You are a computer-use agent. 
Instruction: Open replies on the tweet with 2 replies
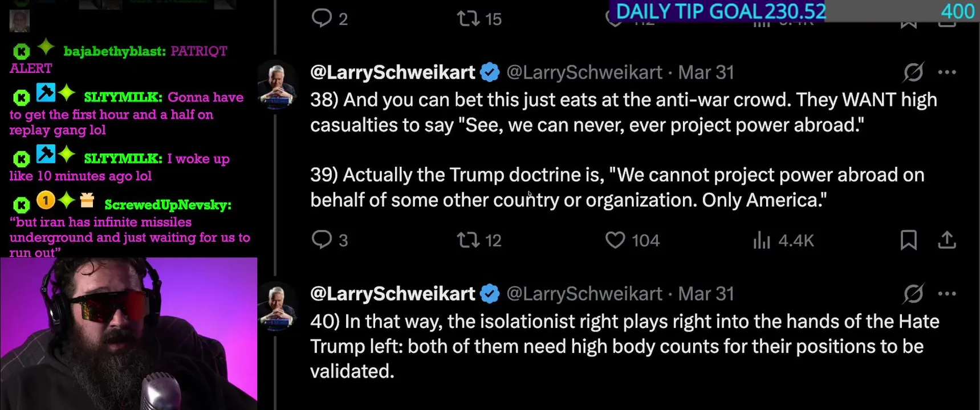(322, 18)
